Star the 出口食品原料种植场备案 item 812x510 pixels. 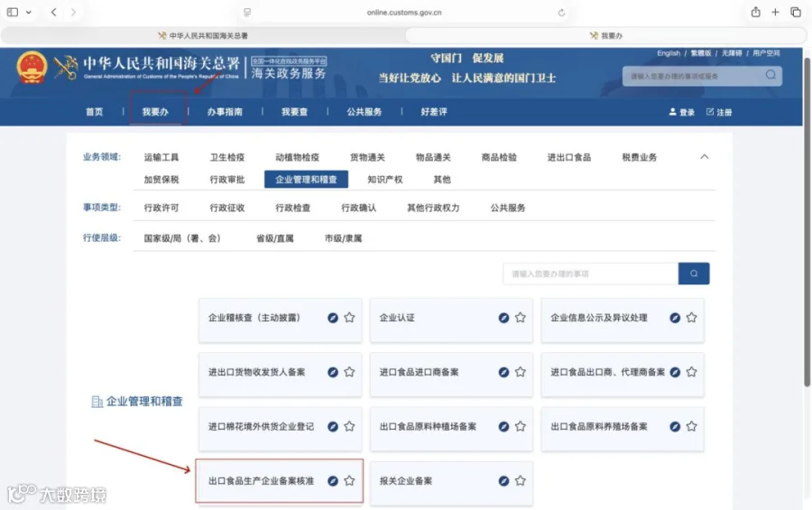click(521, 427)
